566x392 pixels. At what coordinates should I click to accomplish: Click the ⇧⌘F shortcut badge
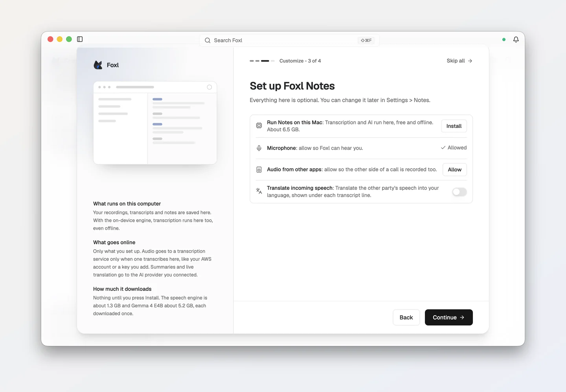coord(366,40)
